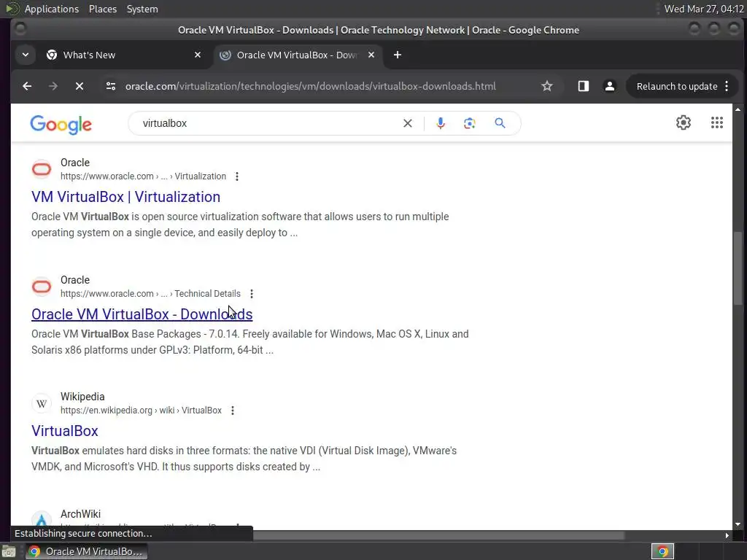Click the ArchWiki result site name
The image size is (747, 560).
pos(80,514)
